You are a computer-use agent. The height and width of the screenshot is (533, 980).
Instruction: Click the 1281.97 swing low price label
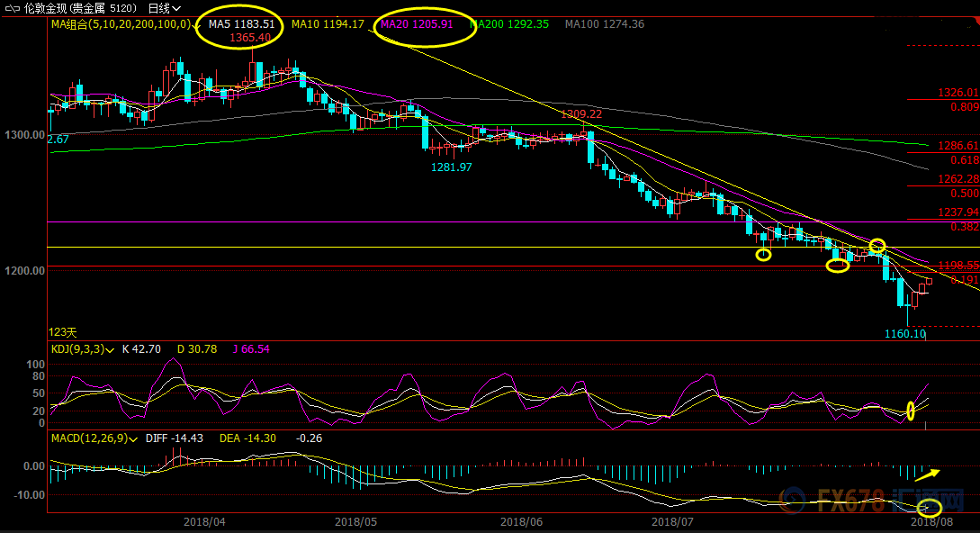click(x=452, y=167)
